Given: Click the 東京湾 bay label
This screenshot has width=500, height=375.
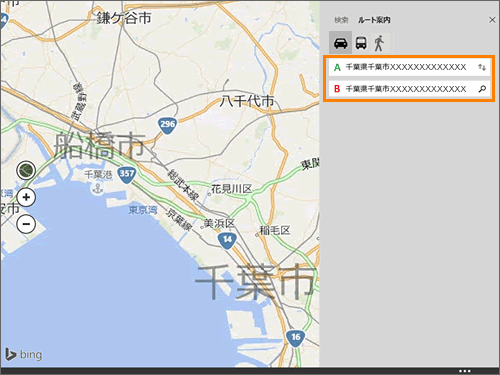Looking at the screenshot, I should pyautogui.click(x=143, y=210).
